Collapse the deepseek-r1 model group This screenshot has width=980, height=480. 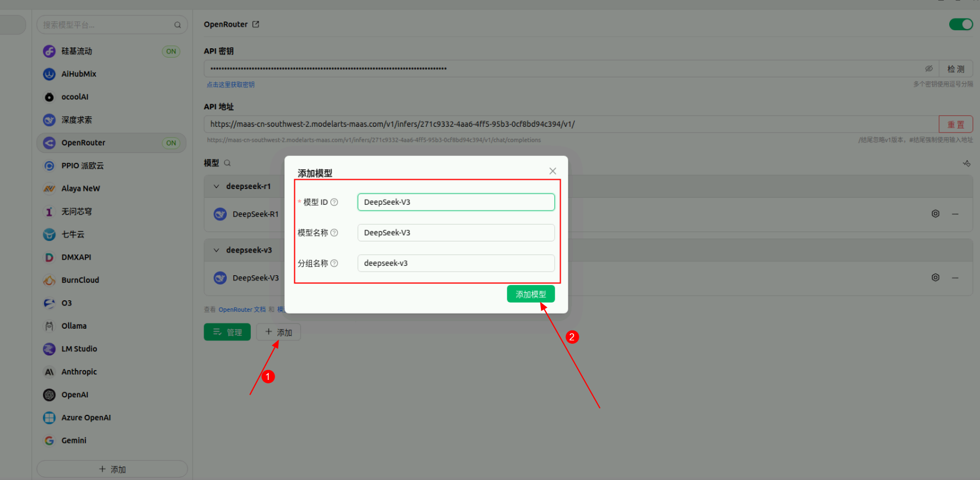pos(216,187)
